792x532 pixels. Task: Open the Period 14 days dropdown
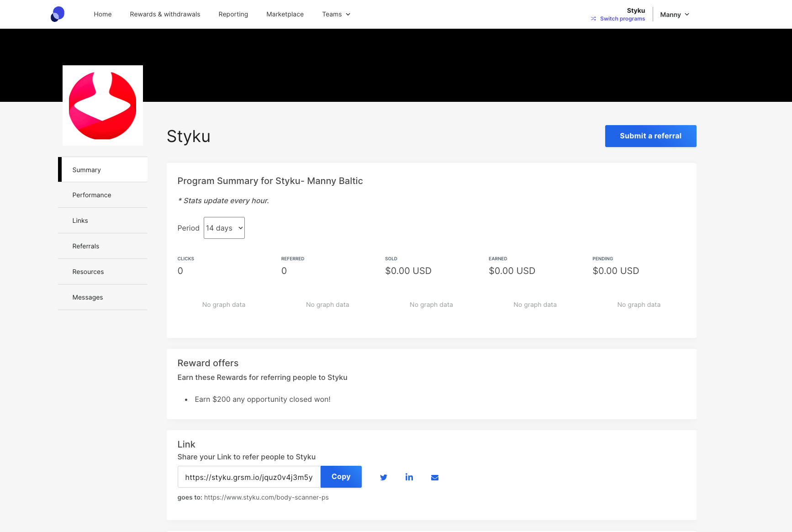[224, 228]
